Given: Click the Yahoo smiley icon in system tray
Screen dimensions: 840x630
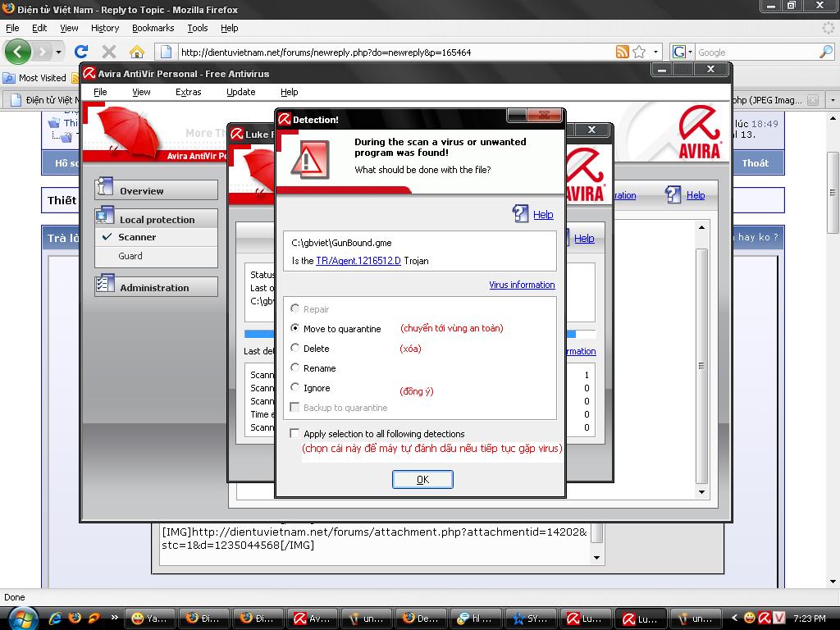Looking at the screenshot, I should 749,619.
